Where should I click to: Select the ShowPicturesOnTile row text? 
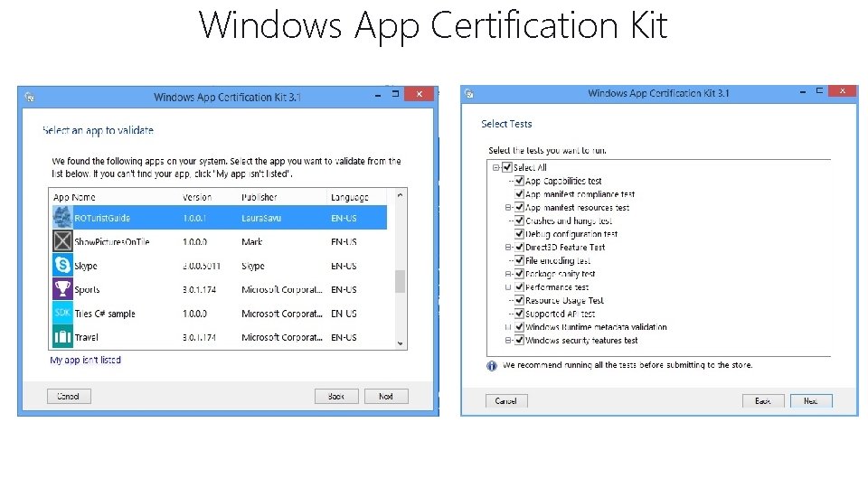112,242
